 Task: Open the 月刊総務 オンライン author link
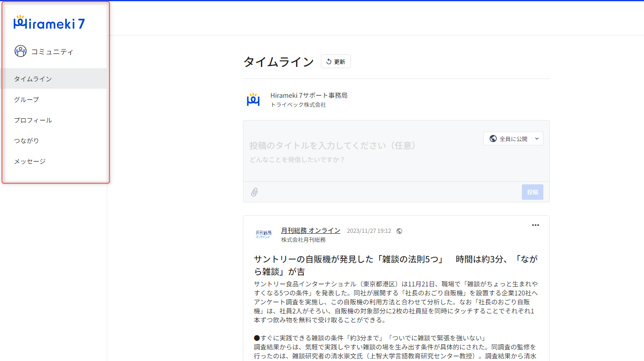pyautogui.click(x=311, y=231)
